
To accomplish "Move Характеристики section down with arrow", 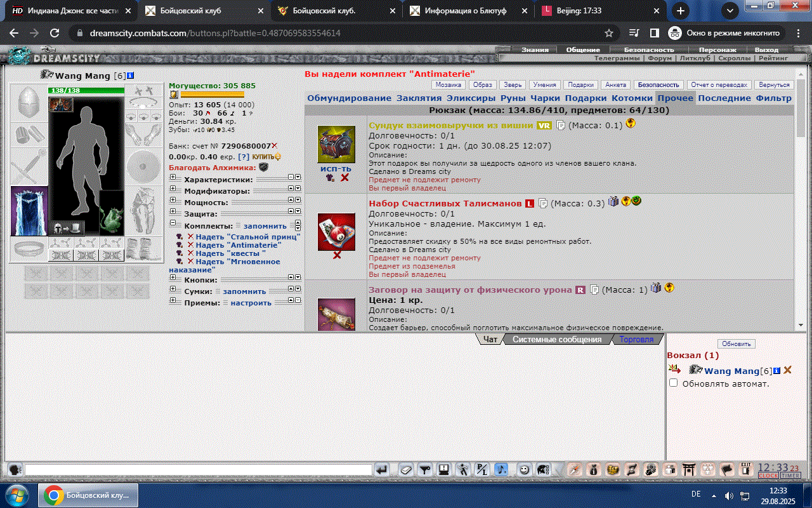I will (298, 177).
